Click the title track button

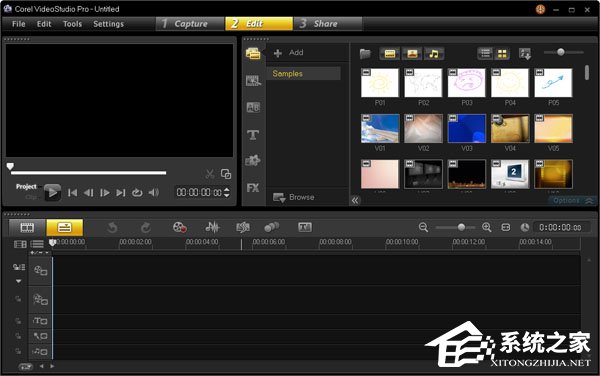(x=40, y=321)
